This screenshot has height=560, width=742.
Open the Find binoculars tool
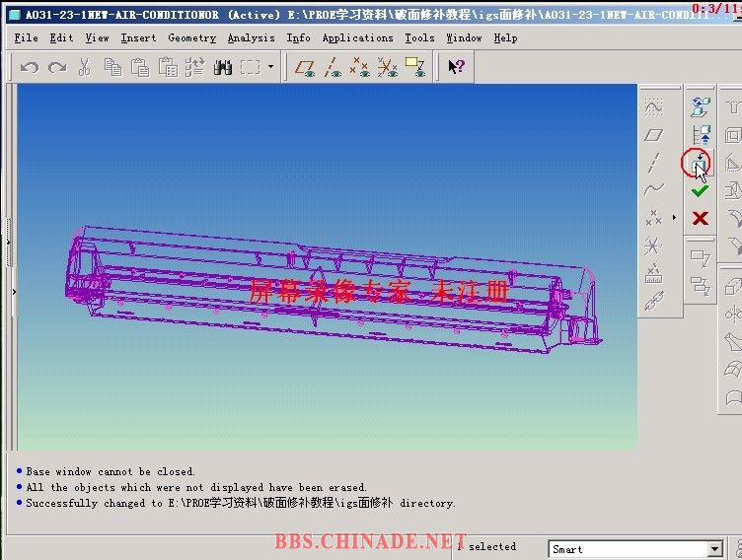pyautogui.click(x=223, y=68)
